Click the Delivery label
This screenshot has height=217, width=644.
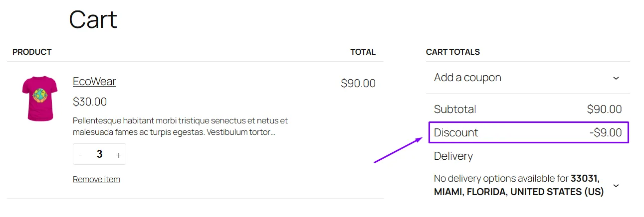[x=453, y=156]
